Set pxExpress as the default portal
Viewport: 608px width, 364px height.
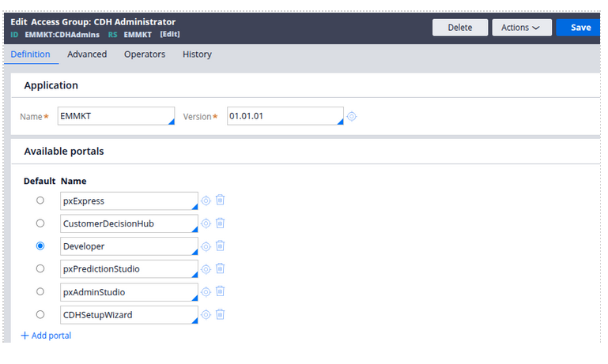click(x=40, y=201)
